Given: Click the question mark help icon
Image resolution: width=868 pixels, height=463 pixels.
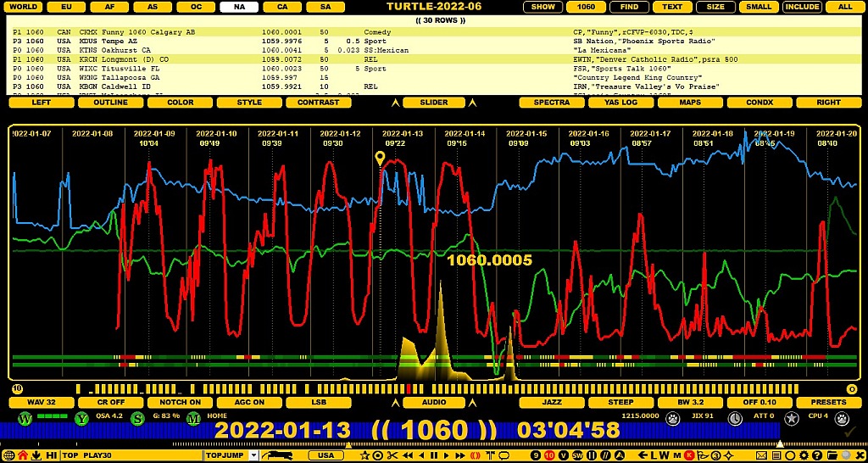Looking at the screenshot, I should click(x=818, y=455).
